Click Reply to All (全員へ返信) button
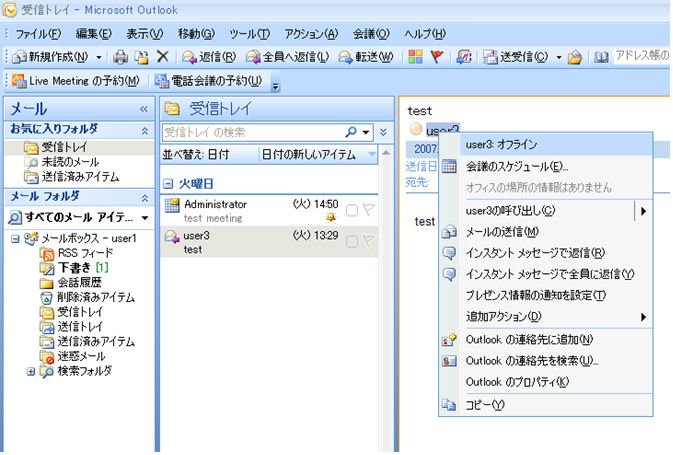 288,57
